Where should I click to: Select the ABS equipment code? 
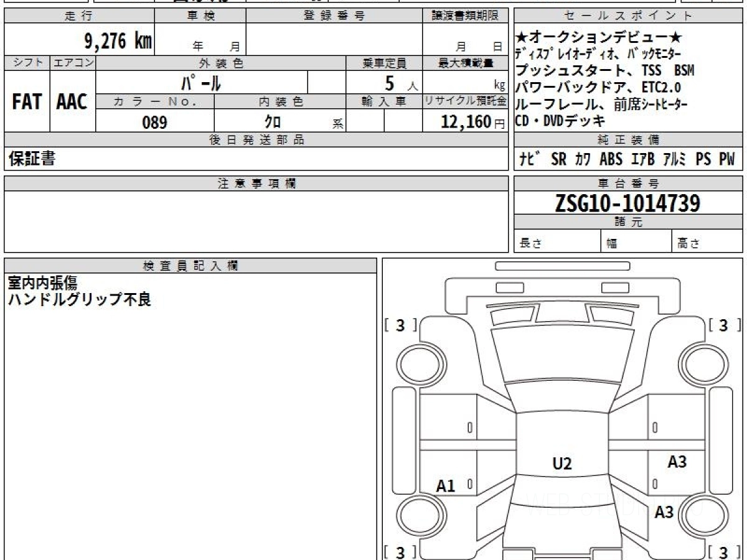[x=611, y=159]
